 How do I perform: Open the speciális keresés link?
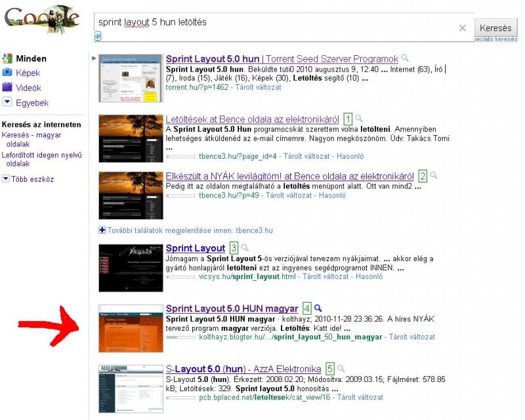496,39
